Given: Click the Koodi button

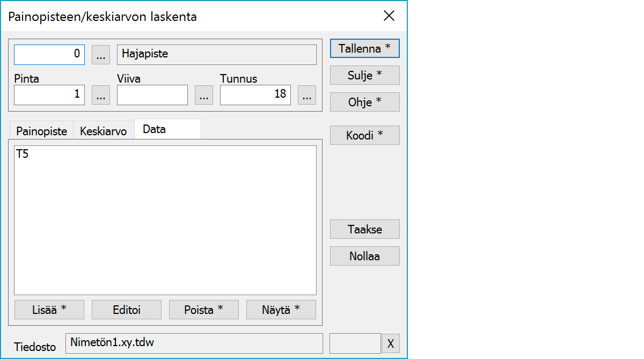Looking at the screenshot, I should [364, 135].
